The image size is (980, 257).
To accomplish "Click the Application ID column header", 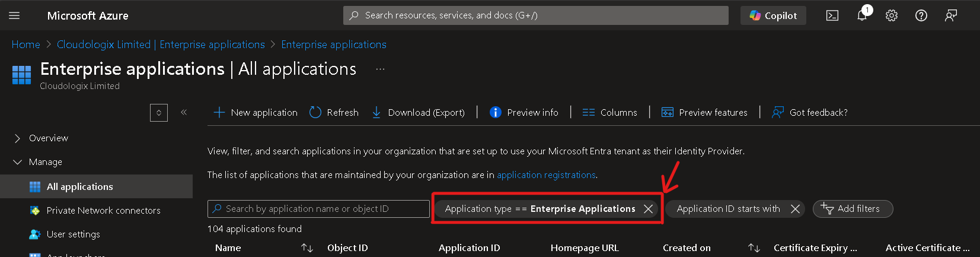I will [x=470, y=248].
